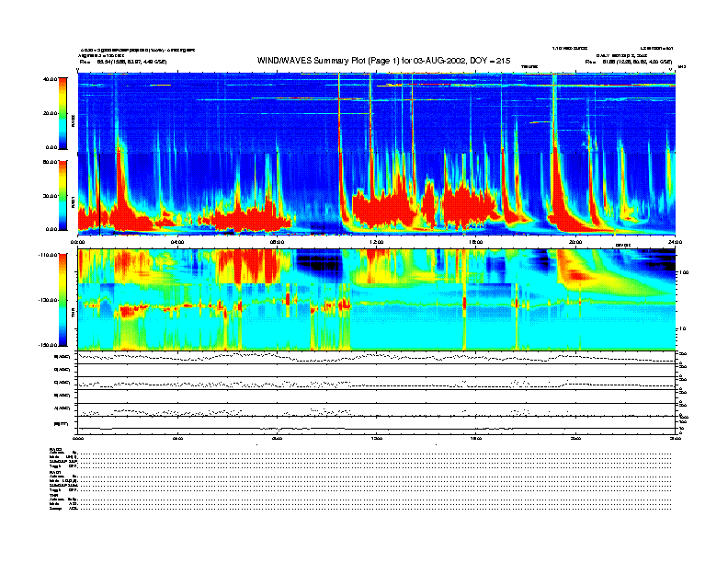The image size is (728, 563).
Task: Click the bottom line plot row label
Action: 63,424
